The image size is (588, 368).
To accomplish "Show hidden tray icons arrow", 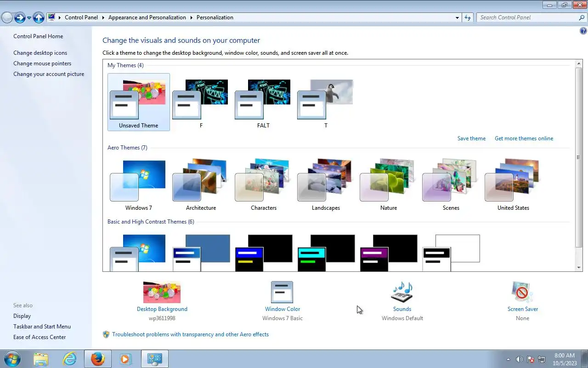I will (508, 359).
